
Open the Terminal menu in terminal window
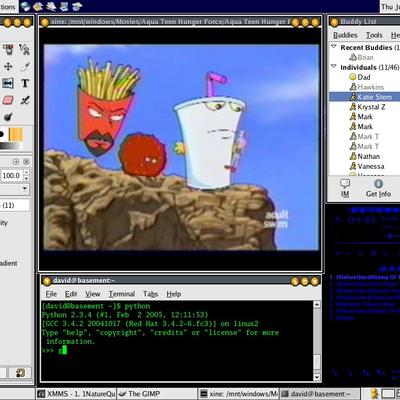click(x=122, y=294)
